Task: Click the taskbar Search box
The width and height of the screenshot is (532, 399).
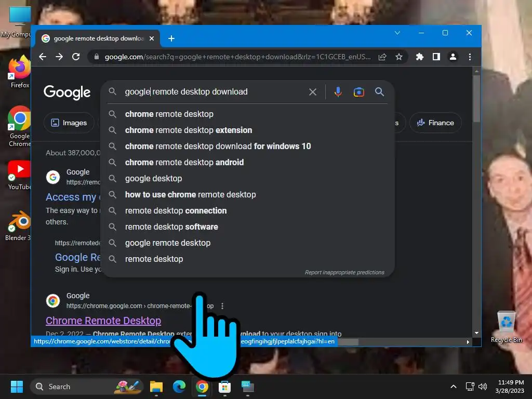Action: [x=87, y=387]
